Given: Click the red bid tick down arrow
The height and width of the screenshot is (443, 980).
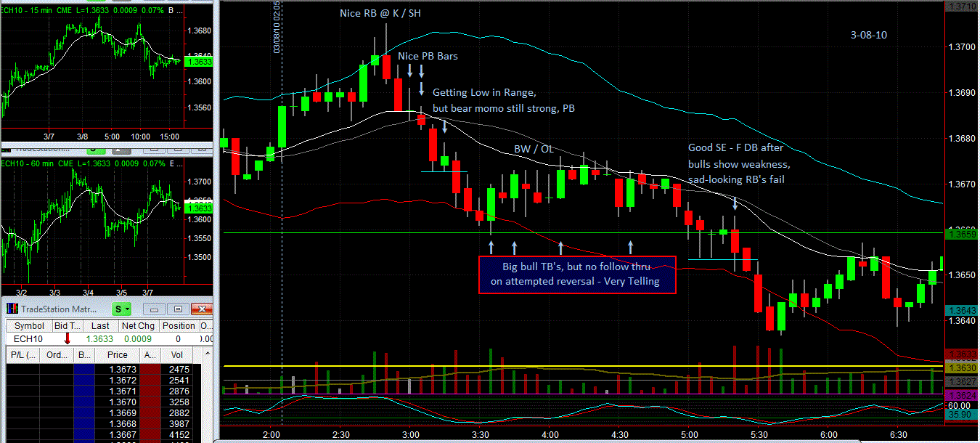Looking at the screenshot, I should 67,339.
